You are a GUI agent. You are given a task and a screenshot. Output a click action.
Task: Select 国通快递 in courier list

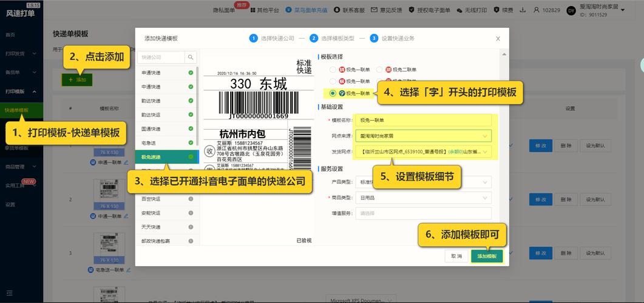pos(167,128)
